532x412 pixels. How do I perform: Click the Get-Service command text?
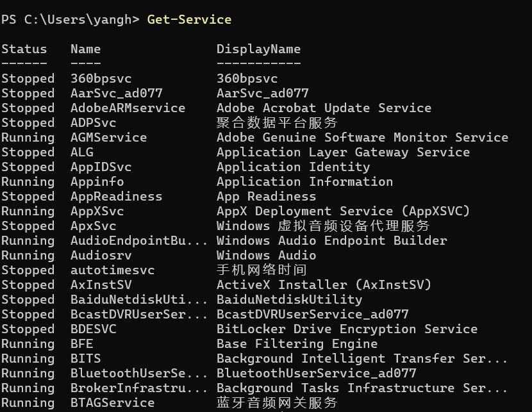pyautogui.click(x=189, y=19)
